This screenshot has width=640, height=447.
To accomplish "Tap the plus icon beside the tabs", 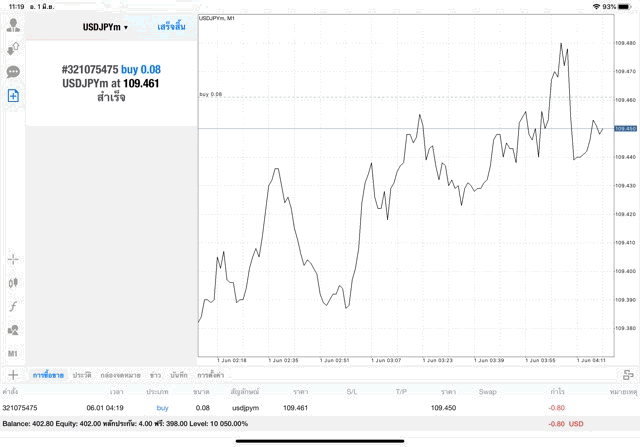I will (13, 374).
